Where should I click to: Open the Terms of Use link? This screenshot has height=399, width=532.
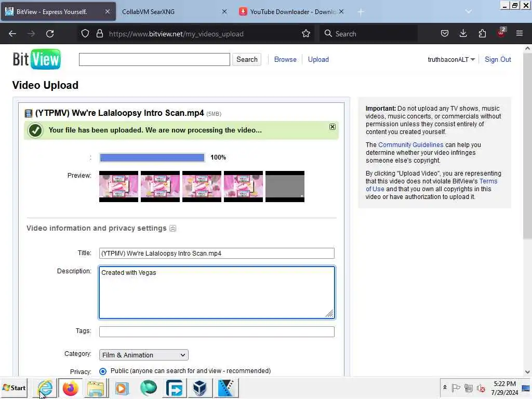(488, 181)
